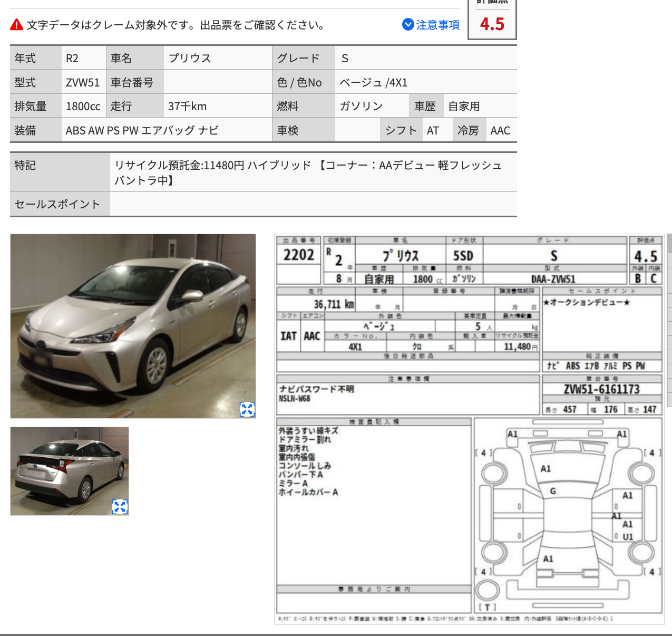Open the rear view Prius thumbnail
The height and width of the screenshot is (636, 672).
[x=70, y=471]
